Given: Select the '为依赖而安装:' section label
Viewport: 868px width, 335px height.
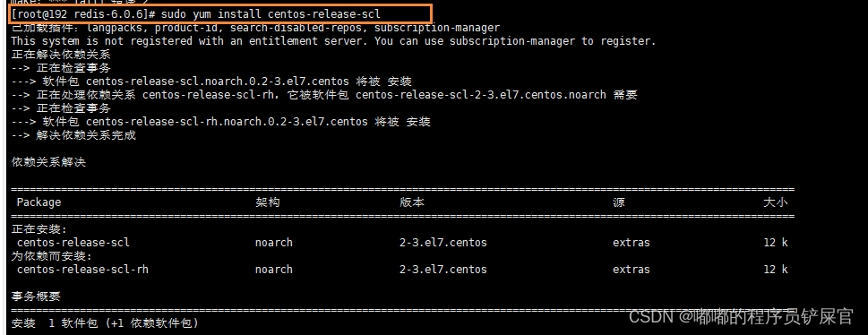Looking at the screenshot, I should click(51, 256).
